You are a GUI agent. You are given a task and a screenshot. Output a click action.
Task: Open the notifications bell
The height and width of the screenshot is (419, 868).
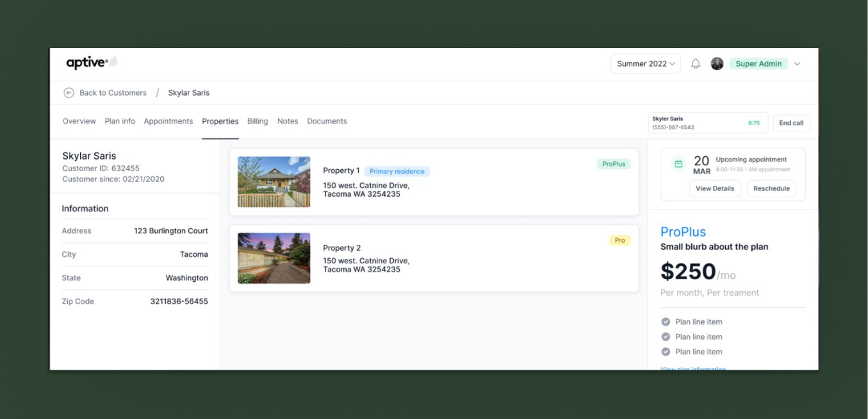[696, 63]
